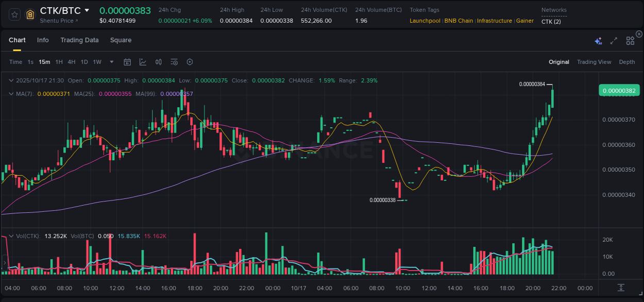Click the gold Binance token badge icon
This screenshot has height=302, width=644.
click(30, 14)
